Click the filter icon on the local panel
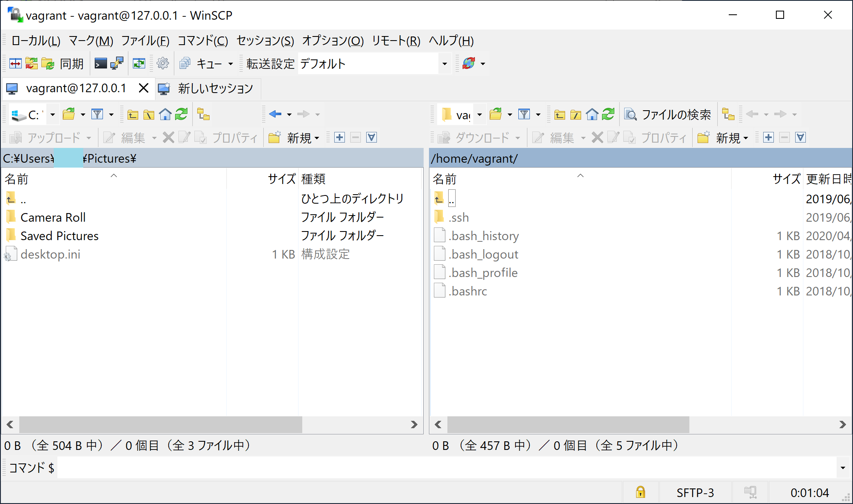 [97, 114]
